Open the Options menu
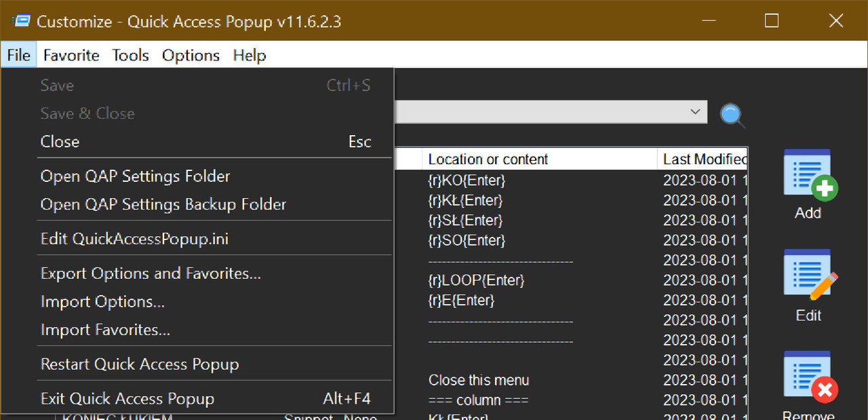This screenshot has height=420, width=868. pos(191,55)
